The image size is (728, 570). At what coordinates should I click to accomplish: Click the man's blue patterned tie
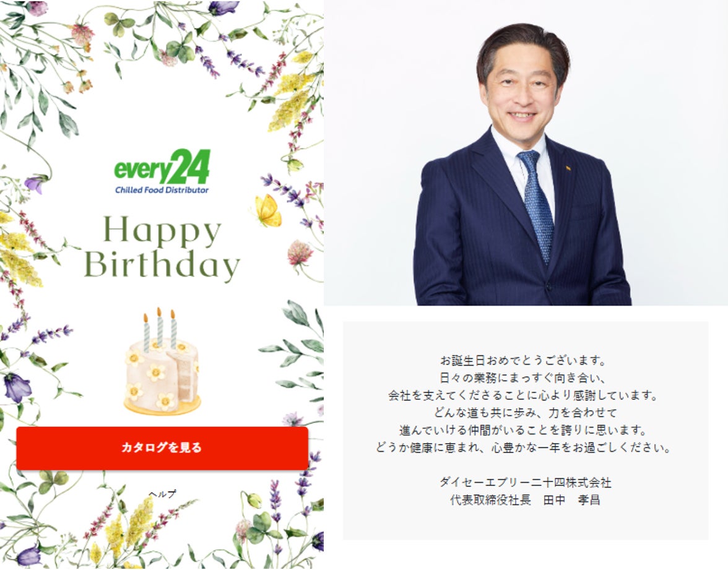(x=537, y=203)
